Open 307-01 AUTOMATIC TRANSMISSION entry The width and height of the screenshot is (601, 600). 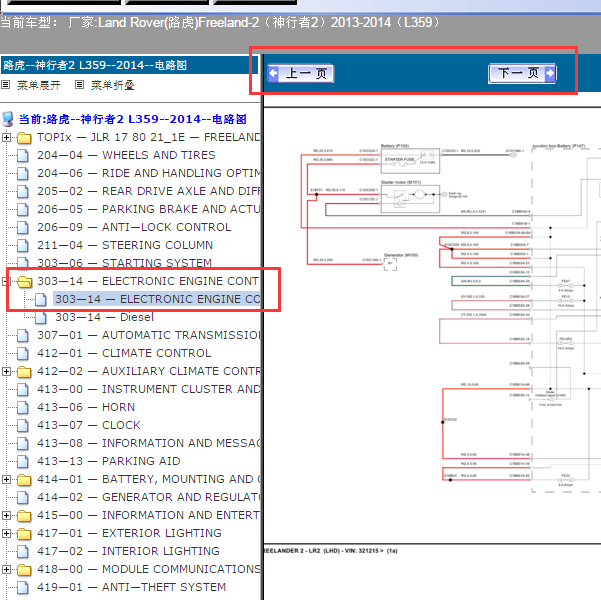[149, 335]
